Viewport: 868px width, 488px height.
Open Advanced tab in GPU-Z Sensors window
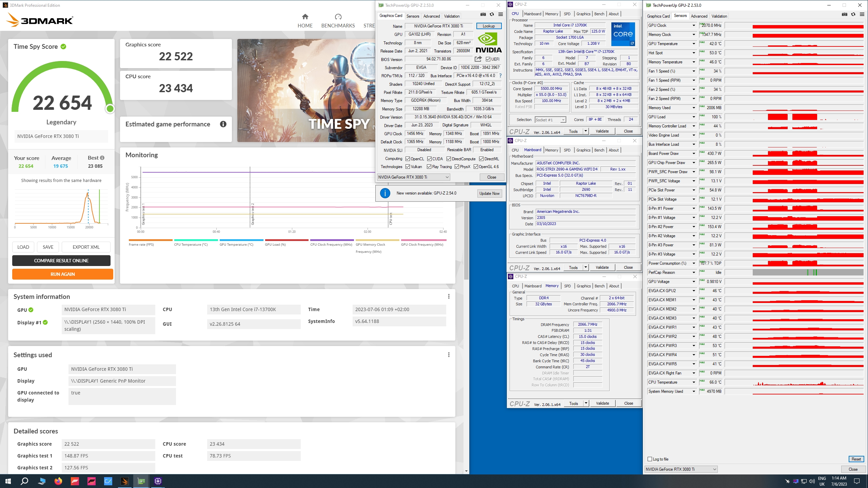[x=699, y=16]
